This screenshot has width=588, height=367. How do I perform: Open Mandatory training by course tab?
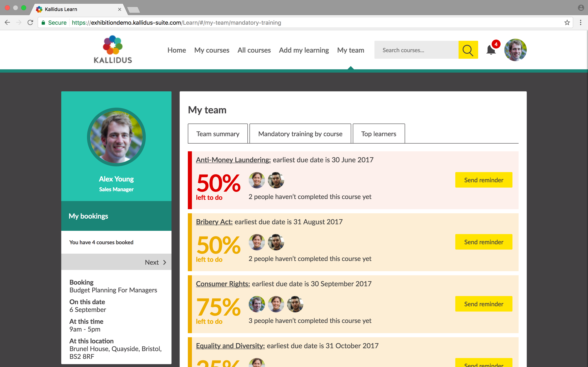[x=300, y=134]
